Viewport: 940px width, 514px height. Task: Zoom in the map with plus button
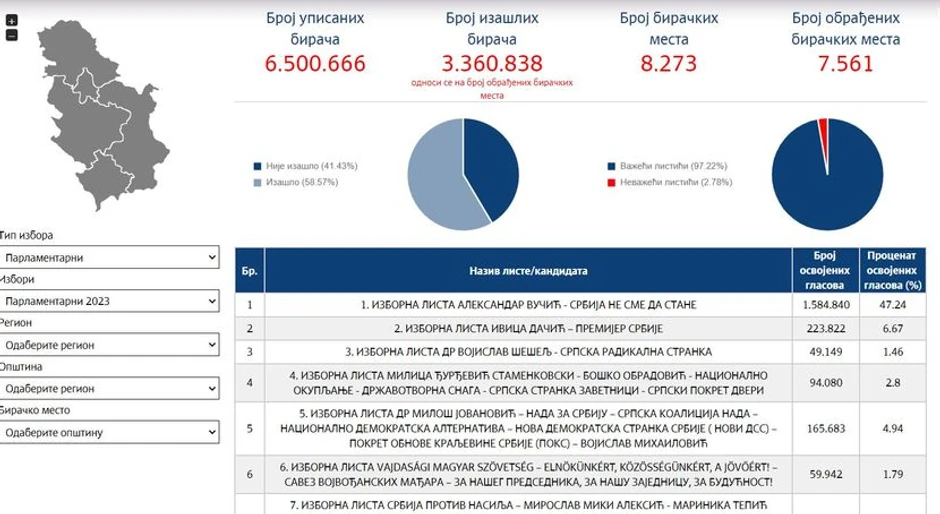click(11, 20)
